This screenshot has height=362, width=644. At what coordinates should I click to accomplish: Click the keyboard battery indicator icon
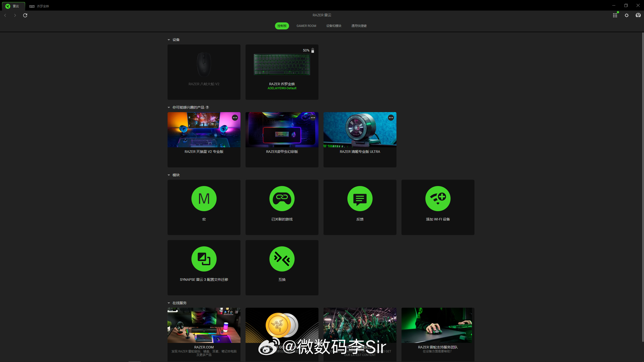coord(313,50)
